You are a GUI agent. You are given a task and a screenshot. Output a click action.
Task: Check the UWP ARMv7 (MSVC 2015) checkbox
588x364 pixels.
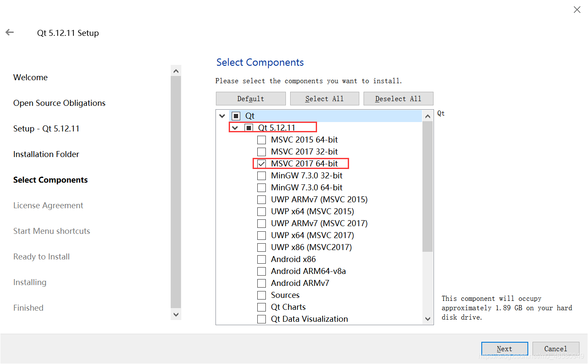point(262,199)
